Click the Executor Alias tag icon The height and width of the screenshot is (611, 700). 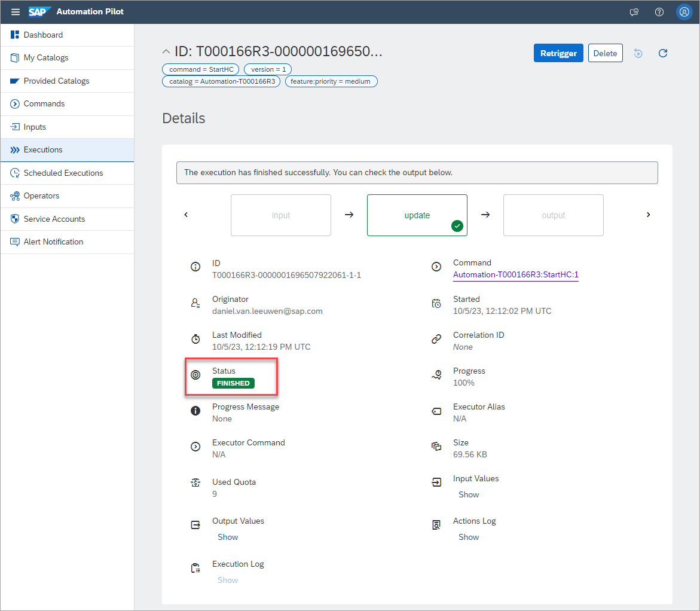pos(436,411)
